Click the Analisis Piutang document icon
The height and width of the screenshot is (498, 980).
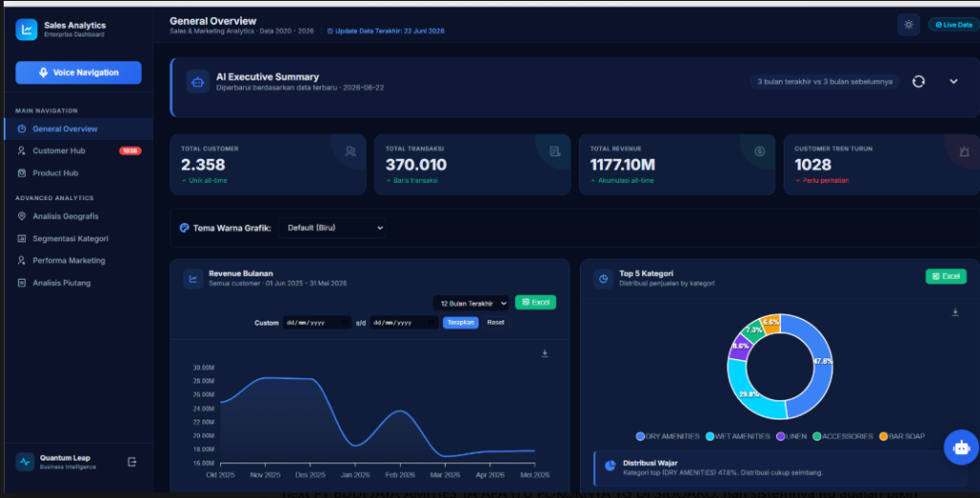21,283
